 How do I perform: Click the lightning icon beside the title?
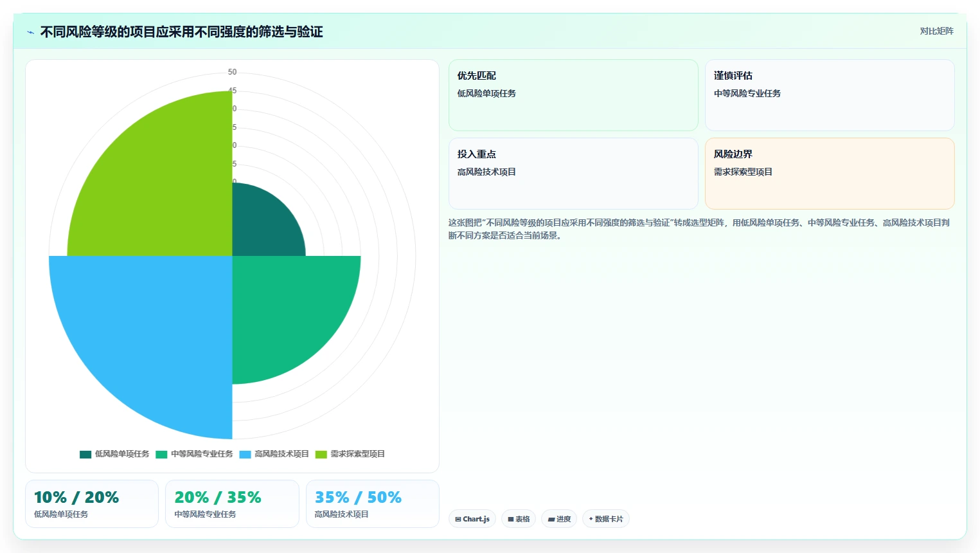[x=30, y=32]
